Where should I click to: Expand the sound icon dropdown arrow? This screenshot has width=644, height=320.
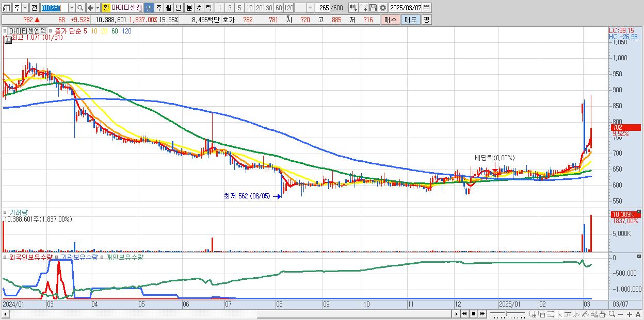[98, 8]
